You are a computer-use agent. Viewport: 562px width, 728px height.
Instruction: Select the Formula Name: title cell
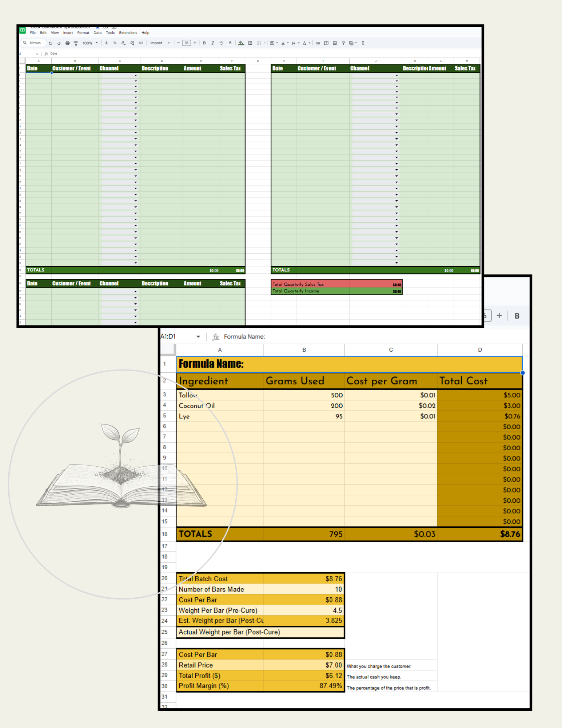pos(349,364)
